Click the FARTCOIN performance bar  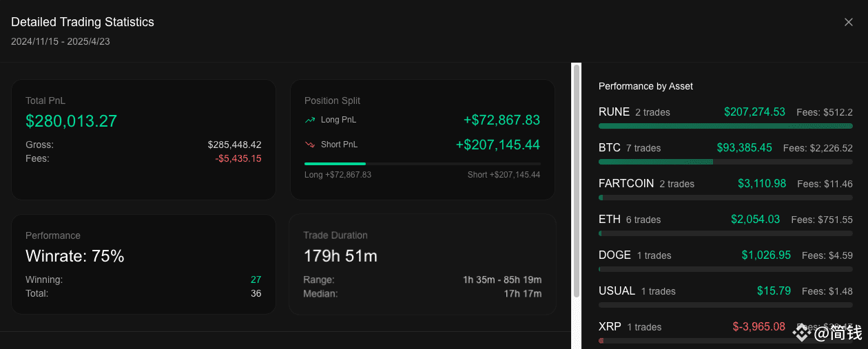coord(725,198)
